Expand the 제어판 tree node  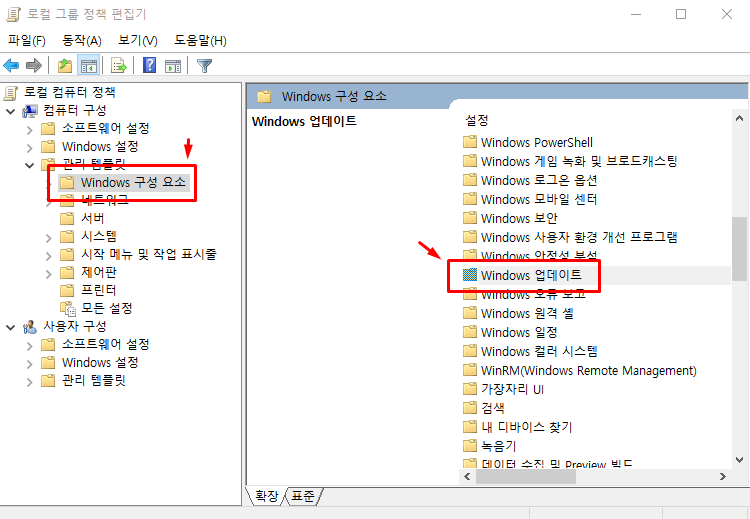48,274
